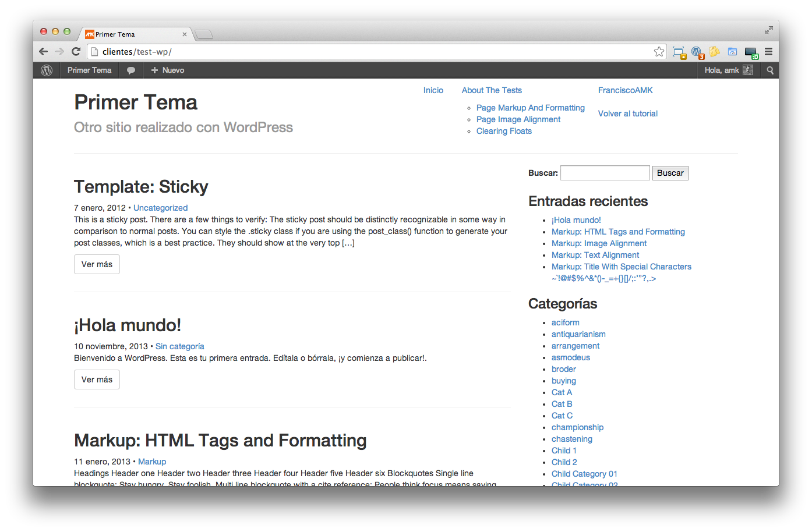Click the screenshot capture extension icon
Screen dimensions: 812x532
coord(679,52)
